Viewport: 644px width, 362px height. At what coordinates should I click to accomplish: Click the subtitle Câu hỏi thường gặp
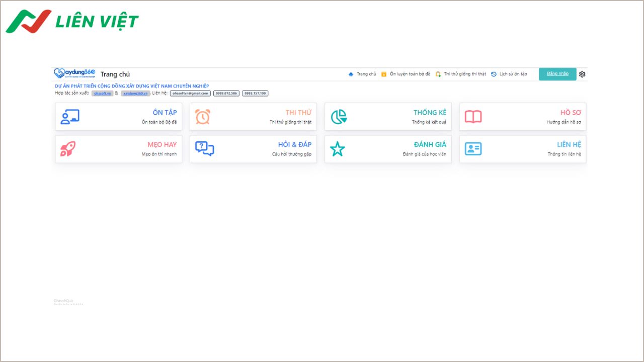(292, 154)
